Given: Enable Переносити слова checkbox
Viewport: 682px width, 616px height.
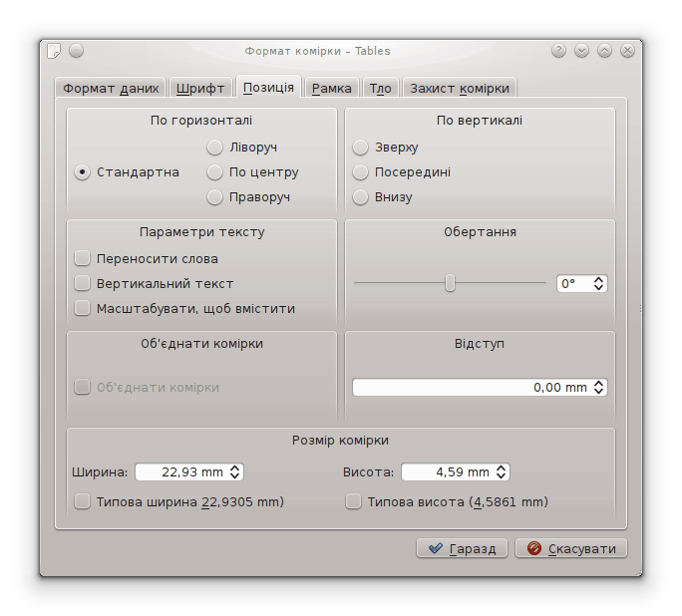Looking at the screenshot, I should pyautogui.click(x=83, y=259).
